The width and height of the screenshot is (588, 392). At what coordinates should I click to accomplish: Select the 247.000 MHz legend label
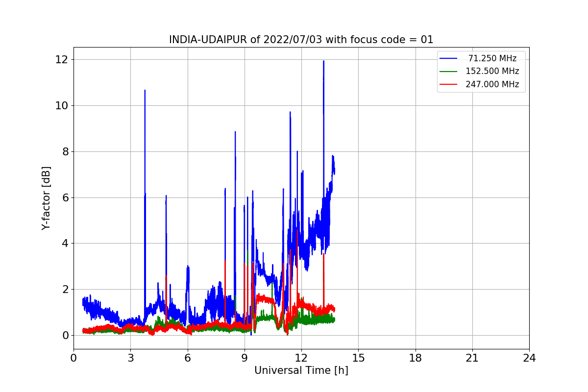click(x=492, y=84)
